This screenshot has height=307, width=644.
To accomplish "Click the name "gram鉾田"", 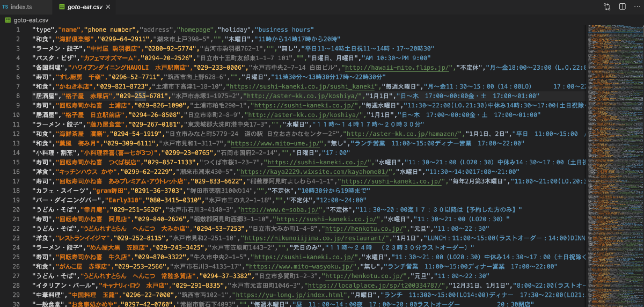I will (x=112, y=191).
